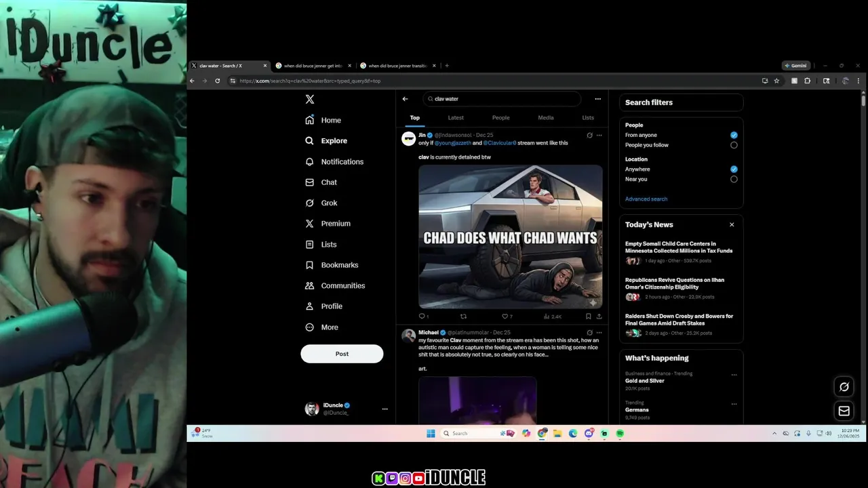Screen dimensions: 868x488
Task: Show hidden system tray icons chevron
Action: pyautogui.click(x=774, y=433)
